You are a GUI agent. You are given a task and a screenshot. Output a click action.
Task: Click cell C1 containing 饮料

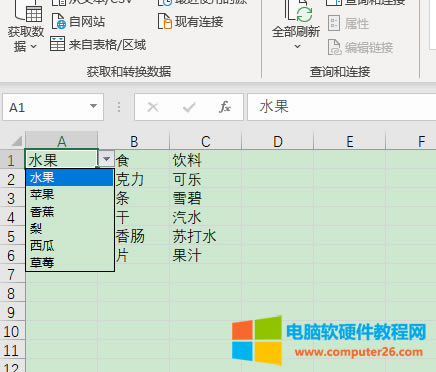click(x=206, y=160)
